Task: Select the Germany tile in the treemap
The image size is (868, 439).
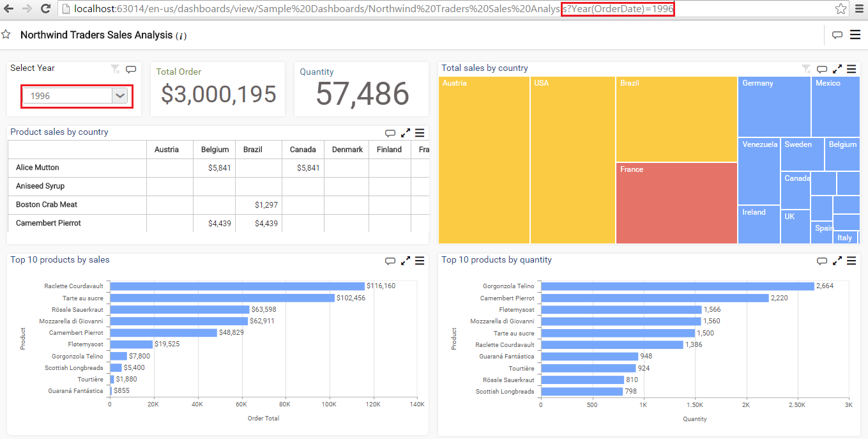Action: (774, 107)
